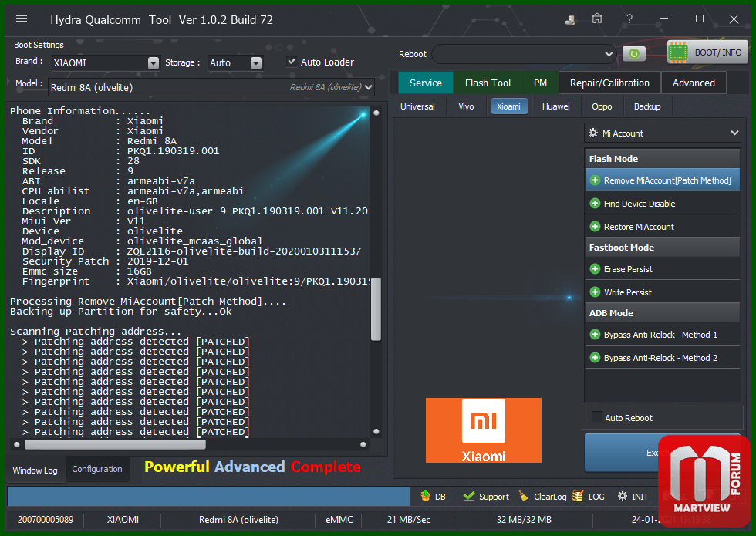Click the log horizontal scrollbar thumb
756x536 pixels.
[115, 444]
